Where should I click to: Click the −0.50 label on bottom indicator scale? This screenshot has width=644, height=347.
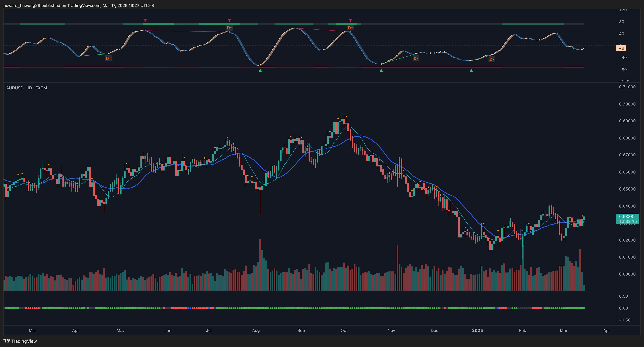tap(625, 320)
